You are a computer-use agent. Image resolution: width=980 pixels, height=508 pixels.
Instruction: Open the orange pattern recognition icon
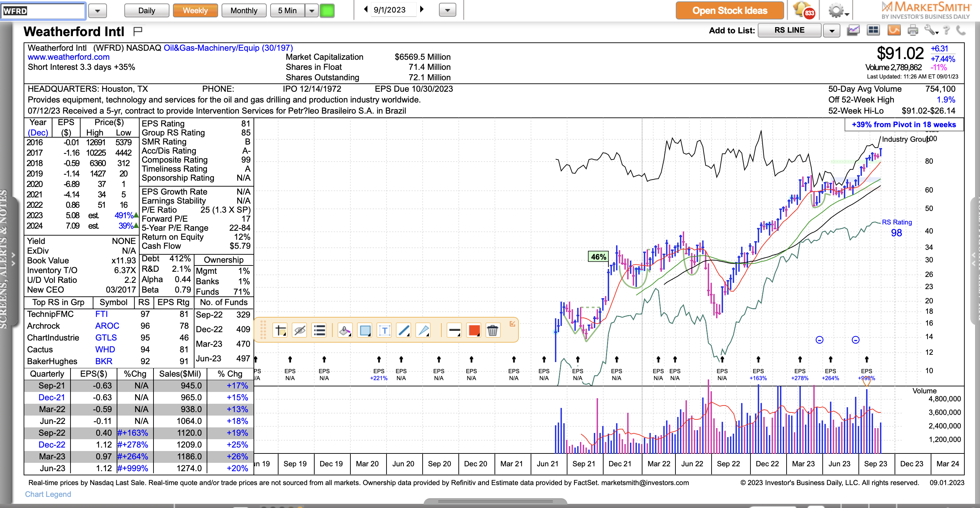(x=894, y=31)
